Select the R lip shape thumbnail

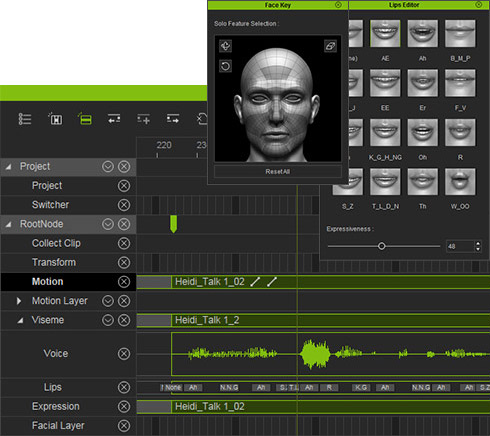click(460, 132)
